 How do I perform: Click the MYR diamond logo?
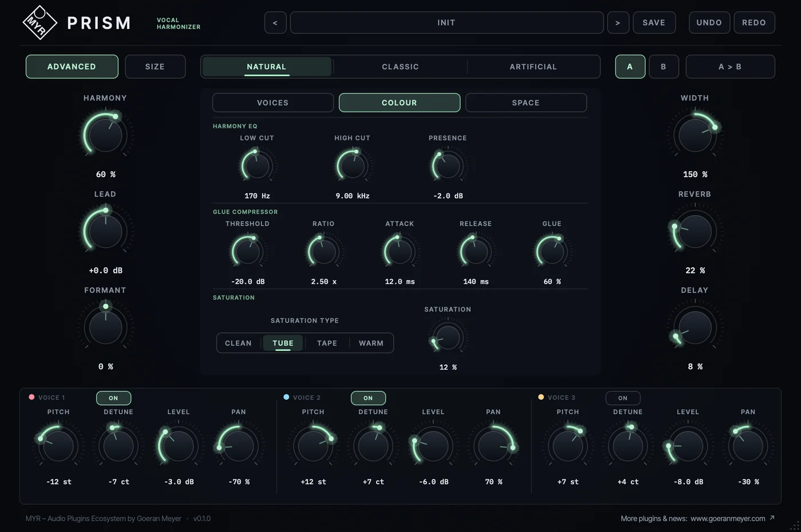coord(39,22)
